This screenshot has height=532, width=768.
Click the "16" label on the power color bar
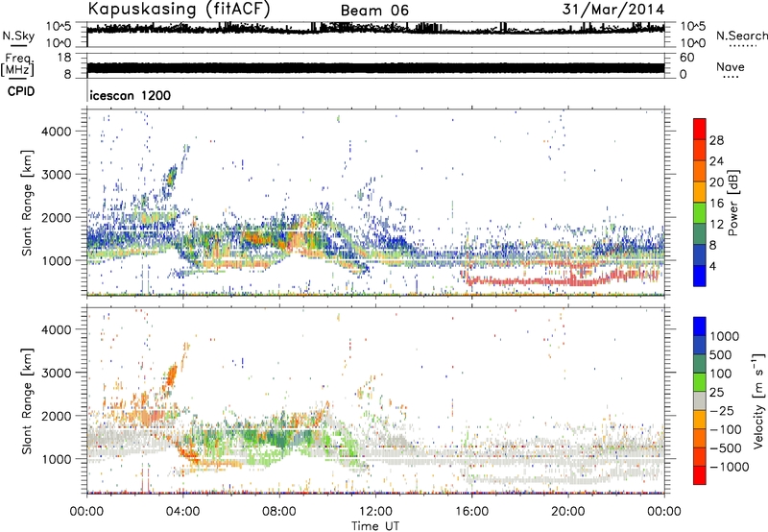[x=716, y=204]
